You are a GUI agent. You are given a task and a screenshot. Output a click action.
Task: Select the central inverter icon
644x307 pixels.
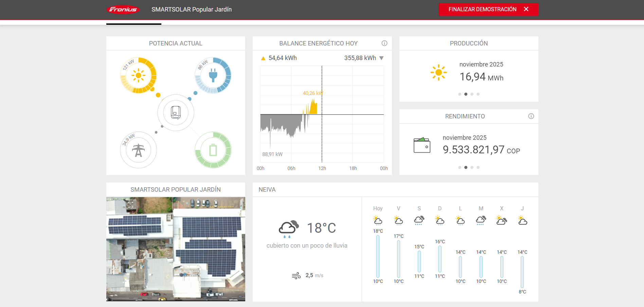point(176,112)
